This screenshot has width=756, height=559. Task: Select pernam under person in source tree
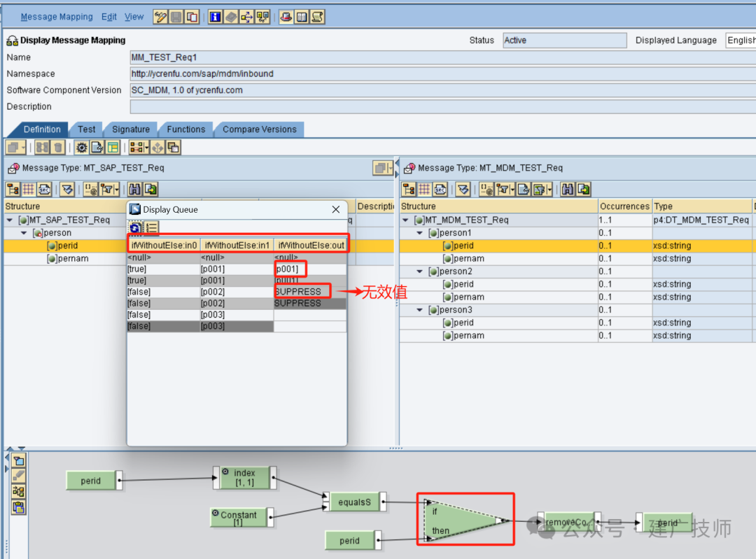(x=73, y=258)
